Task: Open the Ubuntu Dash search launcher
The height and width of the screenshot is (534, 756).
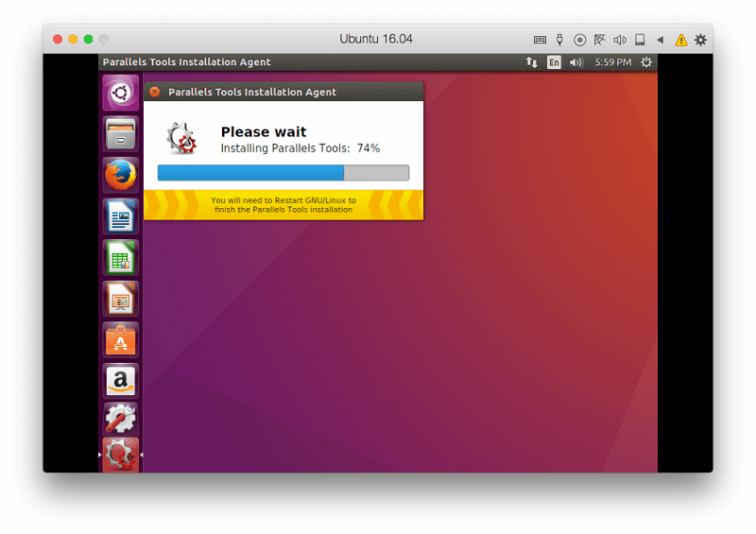Action: point(121,93)
